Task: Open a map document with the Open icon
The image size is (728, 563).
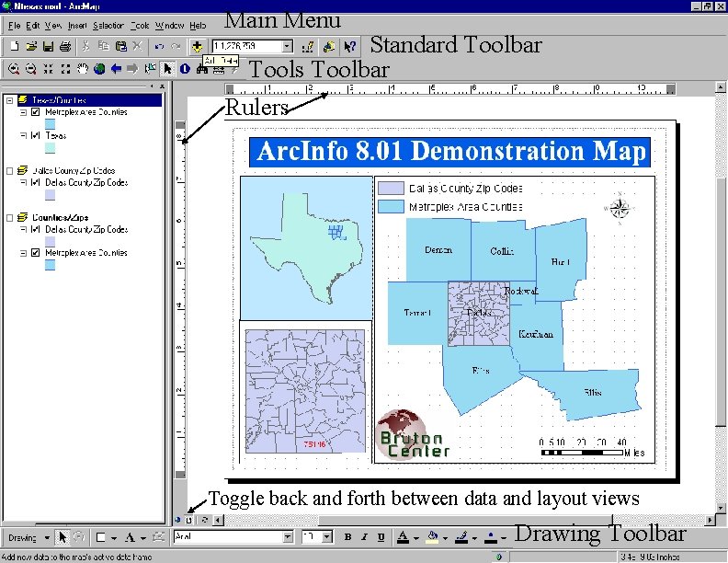Action: tap(31, 46)
